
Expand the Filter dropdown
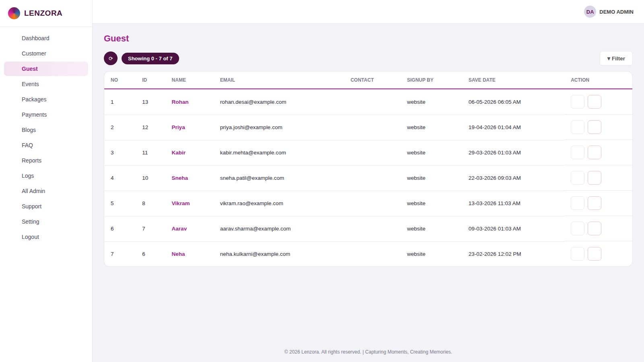[x=616, y=58]
